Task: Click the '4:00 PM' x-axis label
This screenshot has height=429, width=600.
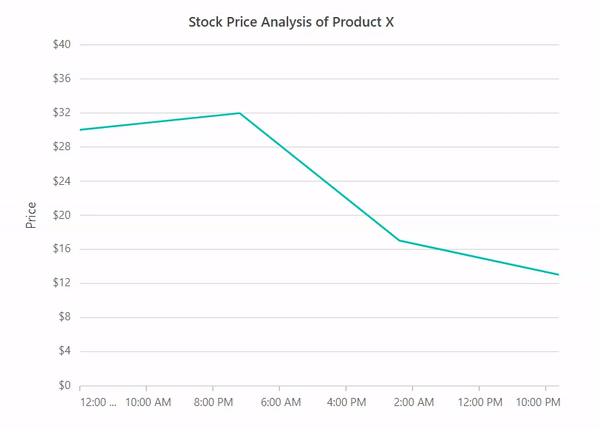Action: point(346,402)
